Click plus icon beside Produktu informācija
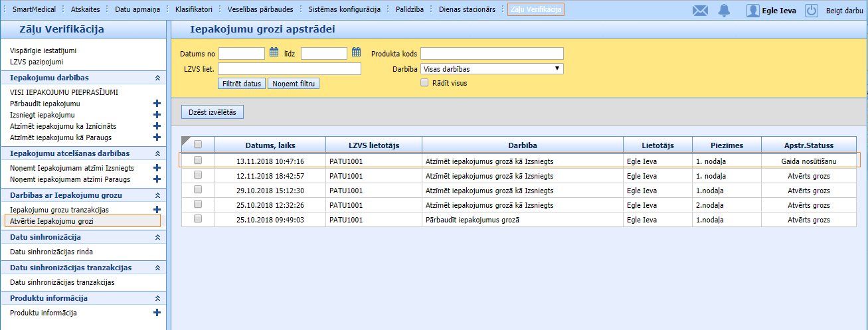The width and height of the screenshot is (868, 330). click(157, 313)
